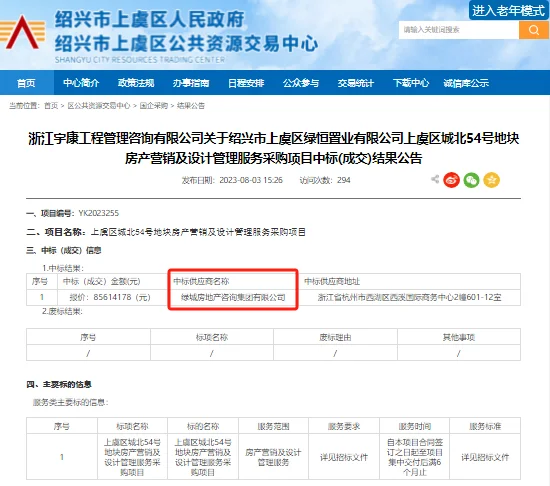Open the 首页 navigation tab
The height and width of the screenshot is (486, 550).
tap(27, 83)
